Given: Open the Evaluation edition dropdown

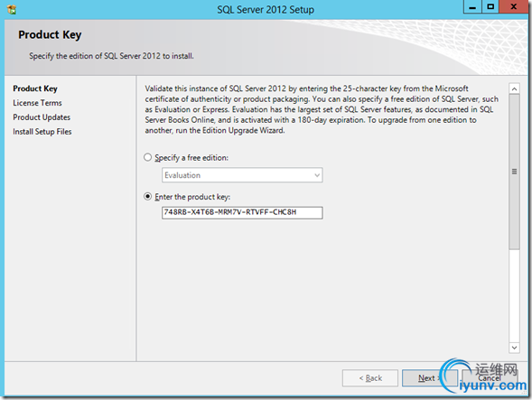Looking at the screenshot, I should [x=242, y=175].
